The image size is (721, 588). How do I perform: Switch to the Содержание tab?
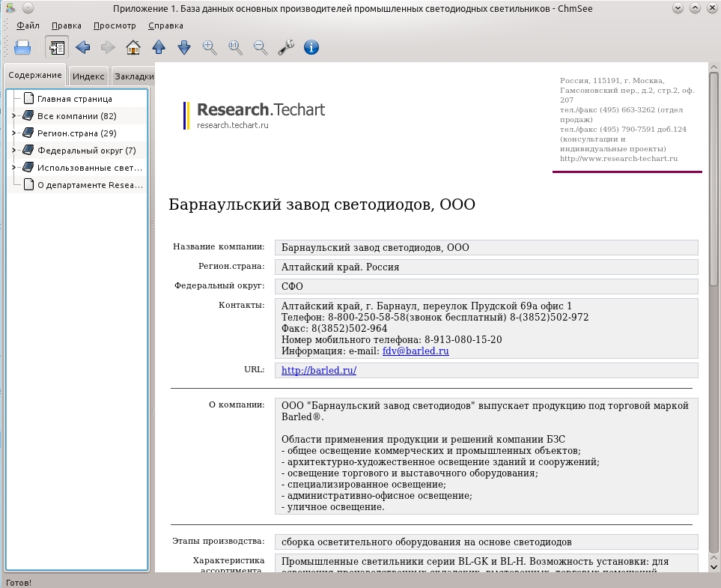coord(35,75)
